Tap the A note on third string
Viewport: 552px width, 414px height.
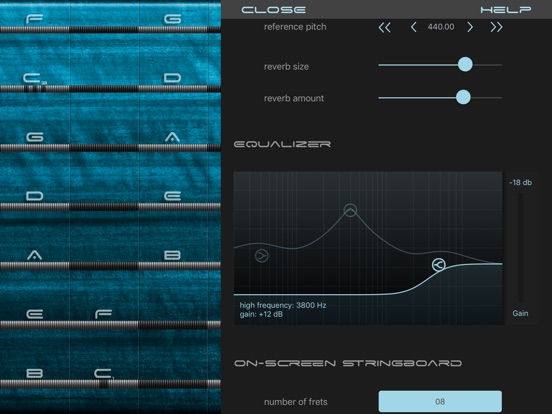coord(172,137)
